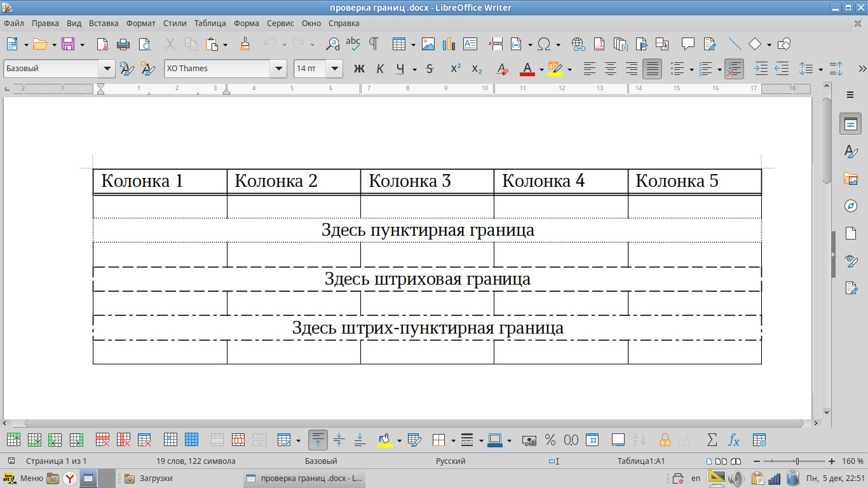The width and height of the screenshot is (868, 488).
Task: Apply superscript formatting
Action: click(456, 69)
